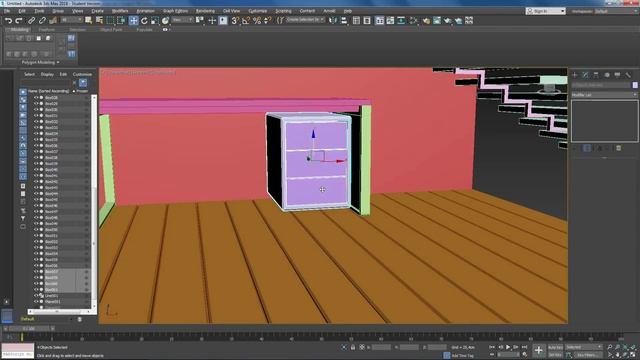640x360 pixels.
Task: Open the Modifiers menu
Action: coord(120,11)
